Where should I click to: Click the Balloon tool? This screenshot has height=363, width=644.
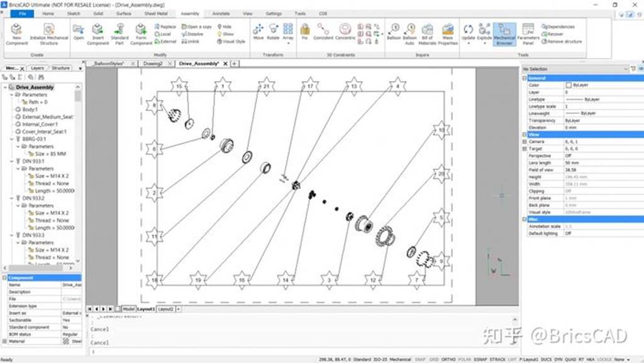tap(394, 32)
